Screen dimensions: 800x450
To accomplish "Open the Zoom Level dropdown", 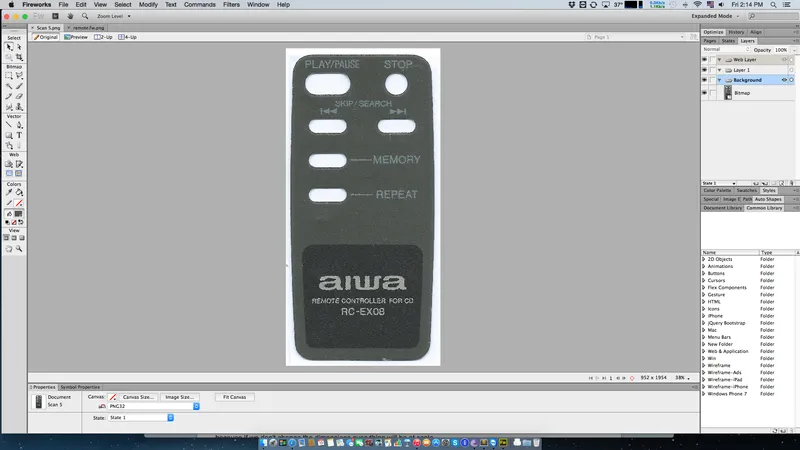I will click(x=111, y=17).
